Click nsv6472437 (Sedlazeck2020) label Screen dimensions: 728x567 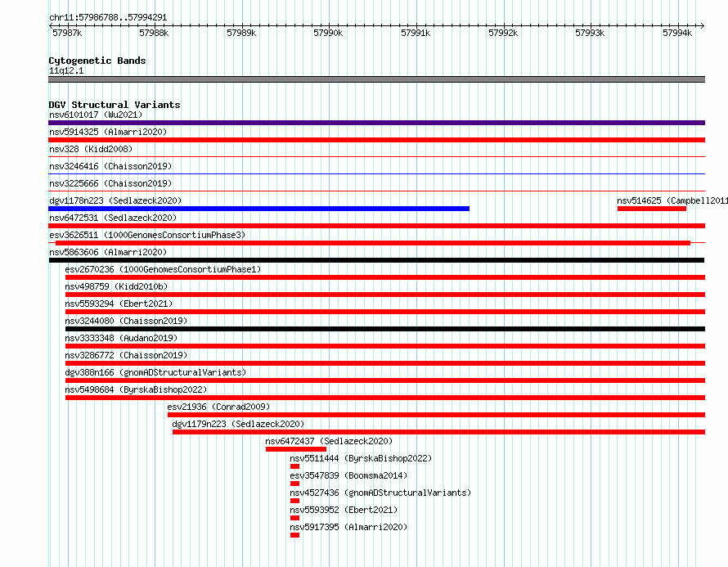(x=329, y=441)
